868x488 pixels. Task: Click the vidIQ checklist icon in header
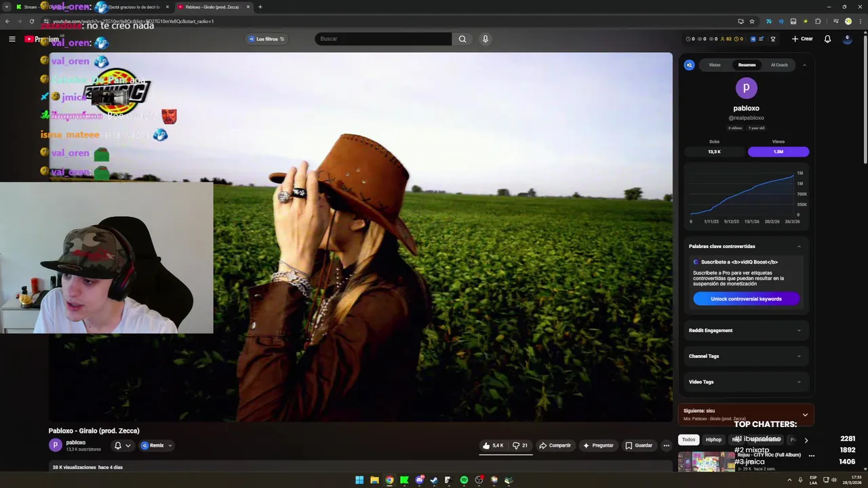[762, 39]
